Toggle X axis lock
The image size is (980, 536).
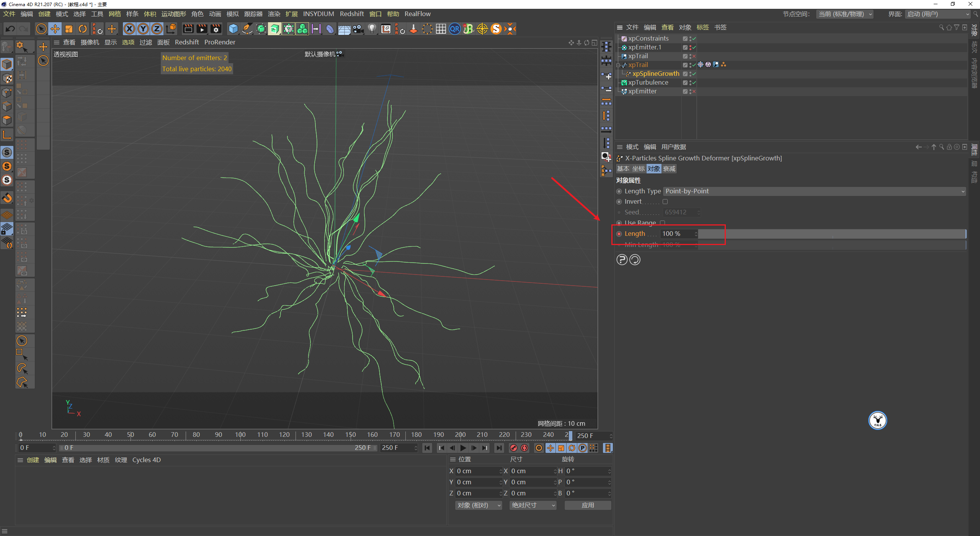coord(129,29)
